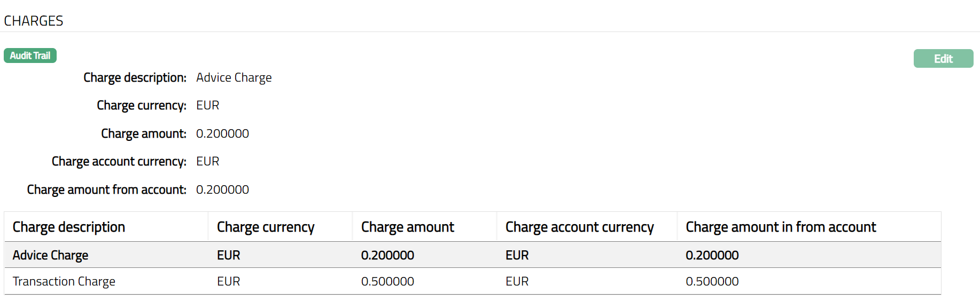Viewport: 980px width, 301px height.
Task: Click 0.500000 under Charge amount in from account
Action: (712, 281)
